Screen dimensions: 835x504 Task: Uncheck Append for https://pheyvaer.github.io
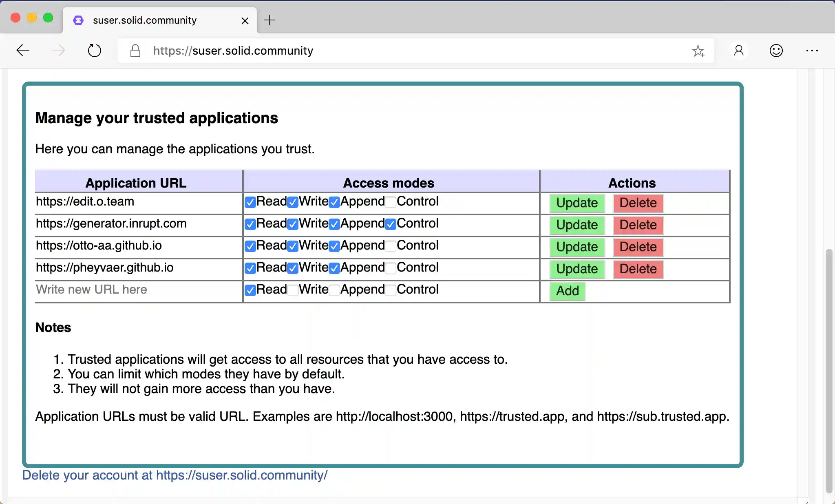coord(334,268)
